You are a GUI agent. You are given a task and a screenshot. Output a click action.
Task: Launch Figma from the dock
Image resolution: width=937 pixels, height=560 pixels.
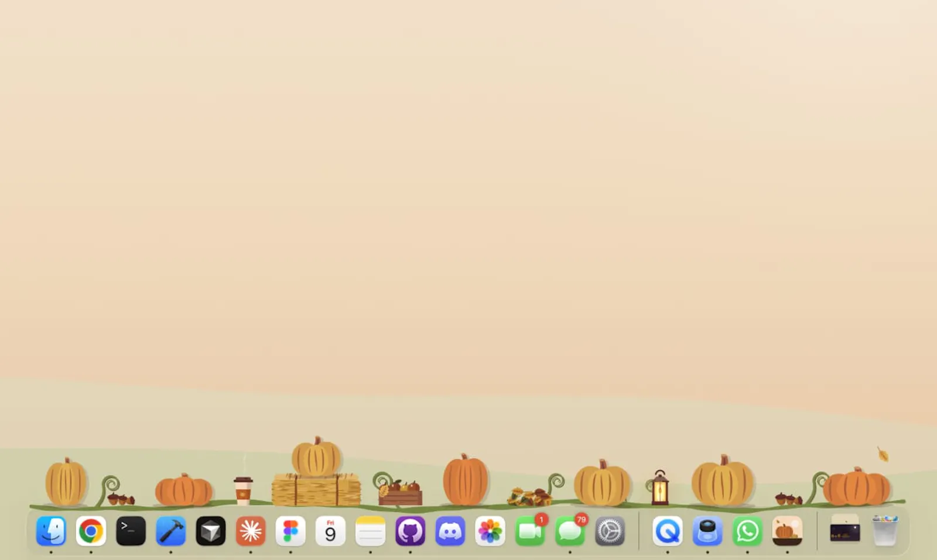290,531
